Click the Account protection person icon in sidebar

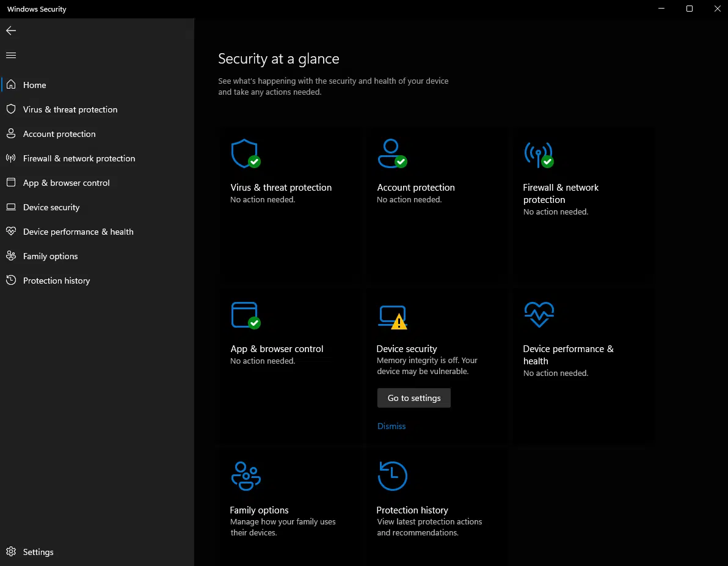(11, 134)
